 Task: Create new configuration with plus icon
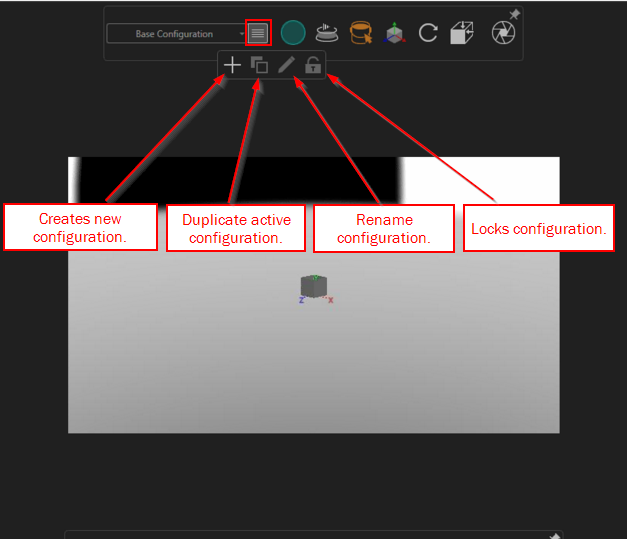[232, 65]
